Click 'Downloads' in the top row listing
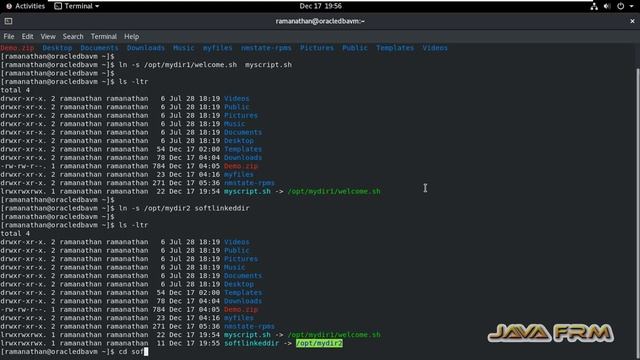 coord(146,48)
